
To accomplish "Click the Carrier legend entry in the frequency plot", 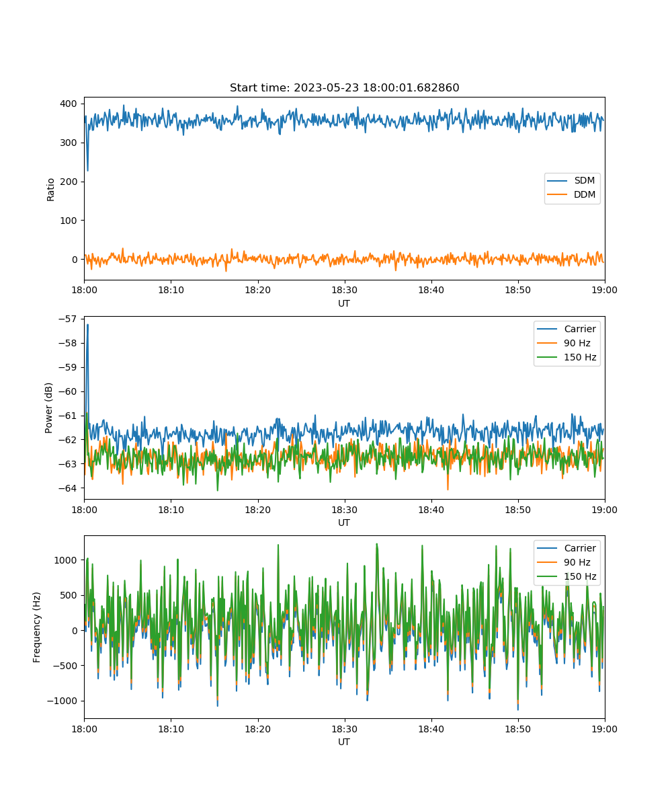I will (x=567, y=548).
